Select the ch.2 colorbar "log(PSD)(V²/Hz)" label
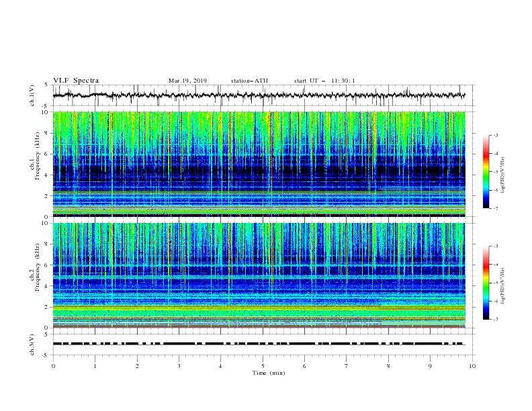532x411 pixels. [504, 286]
